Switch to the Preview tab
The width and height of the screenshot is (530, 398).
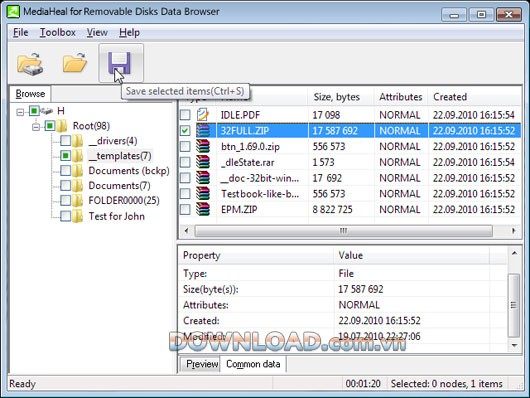click(x=201, y=364)
